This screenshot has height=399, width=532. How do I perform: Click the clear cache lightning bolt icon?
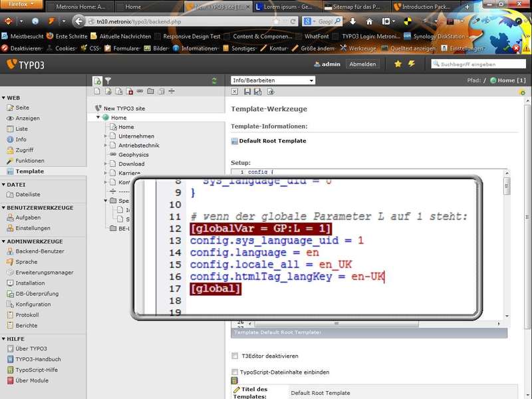click(x=411, y=64)
